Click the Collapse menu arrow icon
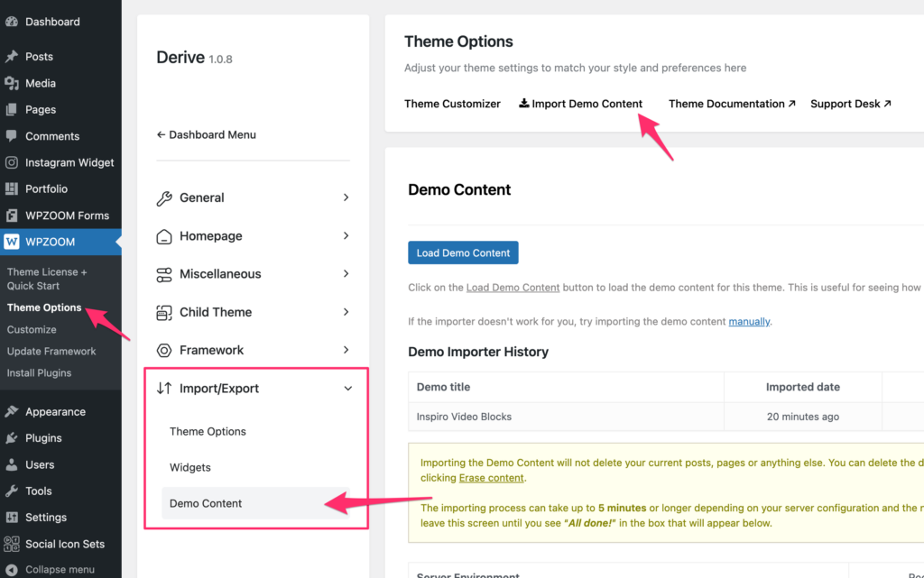Screen dimensions: 924x578 [x=12, y=570]
